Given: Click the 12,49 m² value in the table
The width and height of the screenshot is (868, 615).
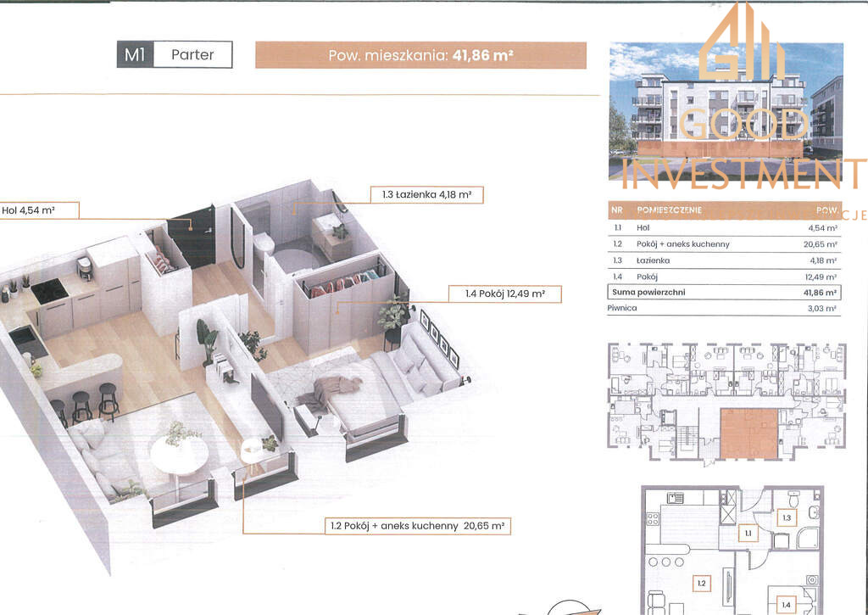Looking at the screenshot, I should coord(821,277).
